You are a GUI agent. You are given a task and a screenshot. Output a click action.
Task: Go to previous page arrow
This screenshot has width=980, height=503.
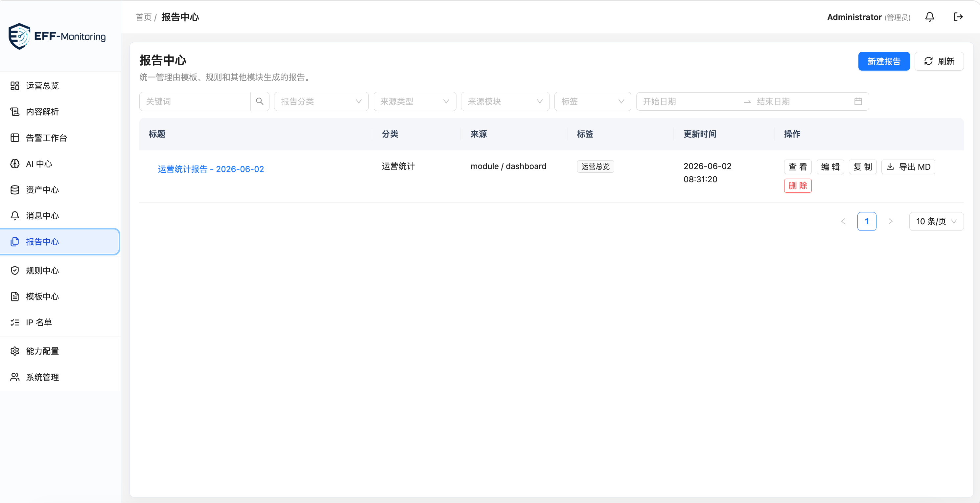[843, 221]
